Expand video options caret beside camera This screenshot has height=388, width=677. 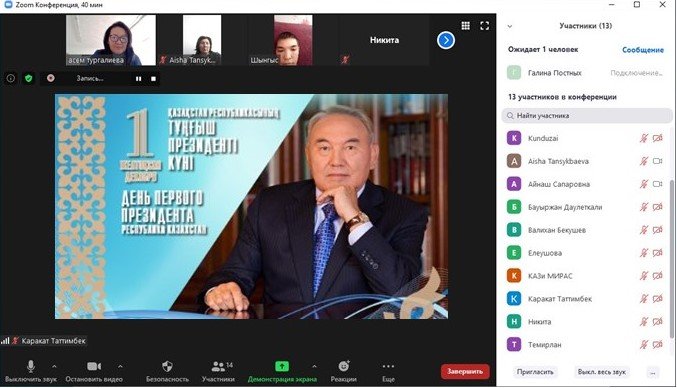120,366
